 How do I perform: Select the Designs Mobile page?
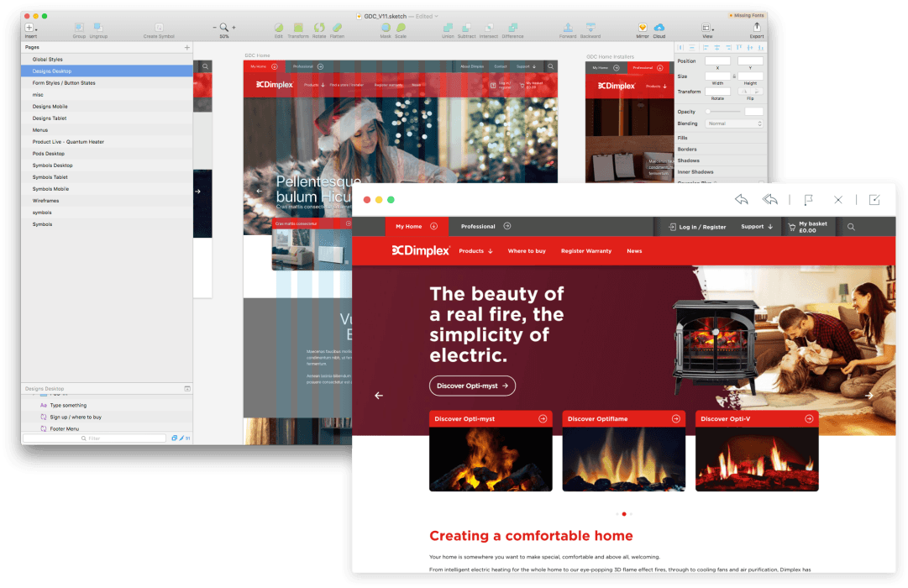[50, 107]
